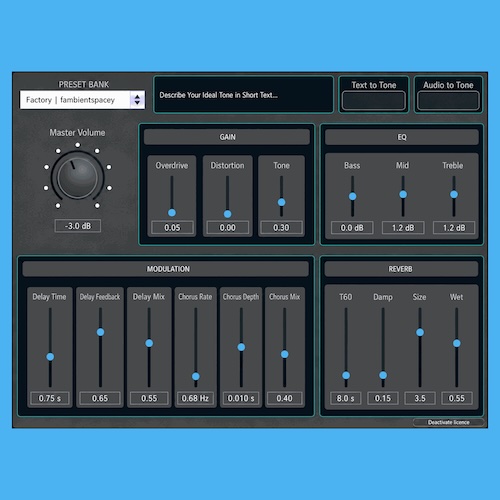This screenshot has height=500, width=500.
Task: Click the Distortion slider handle
Action: click(x=228, y=214)
